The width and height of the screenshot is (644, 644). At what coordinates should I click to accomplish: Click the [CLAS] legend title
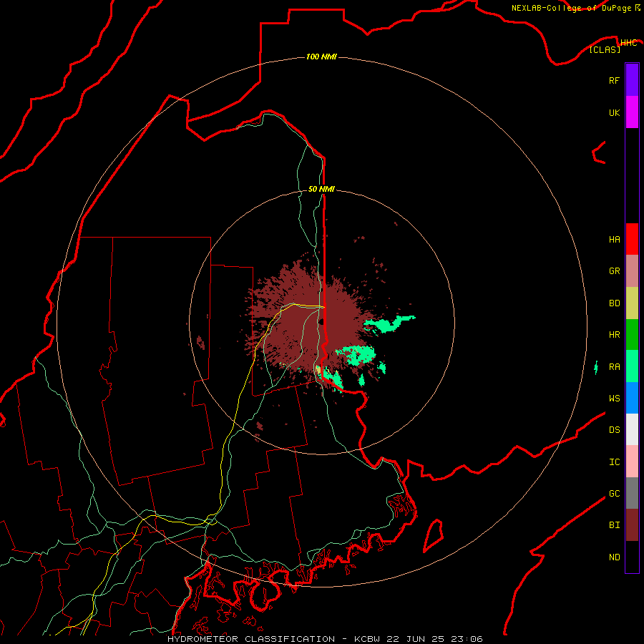[x=605, y=49]
